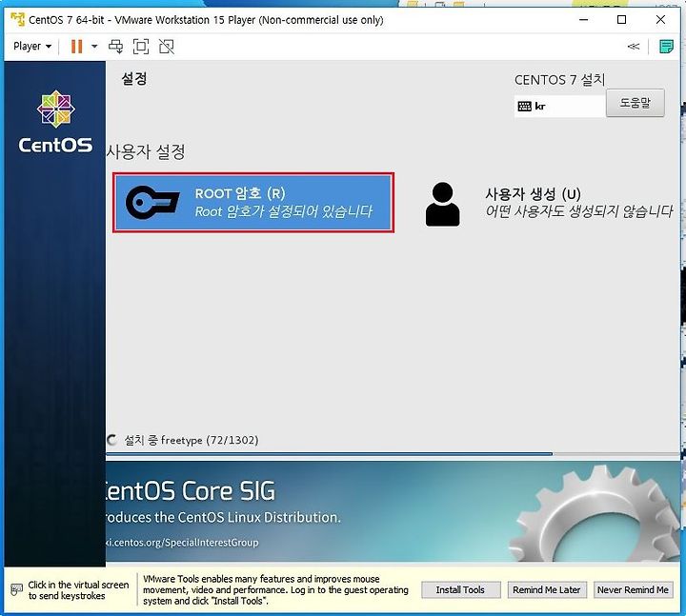Image resolution: width=686 pixels, height=616 pixels.
Task: Click the Install Tools button
Action: point(461,589)
